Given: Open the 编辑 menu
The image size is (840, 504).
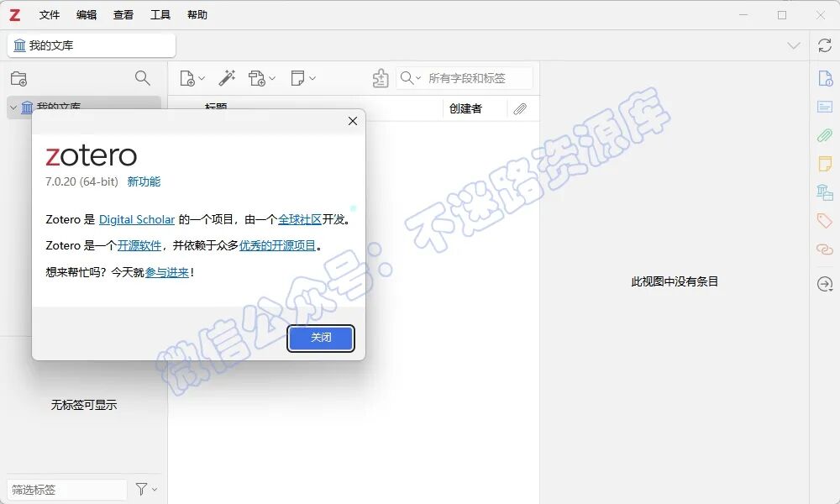Looking at the screenshot, I should point(87,15).
